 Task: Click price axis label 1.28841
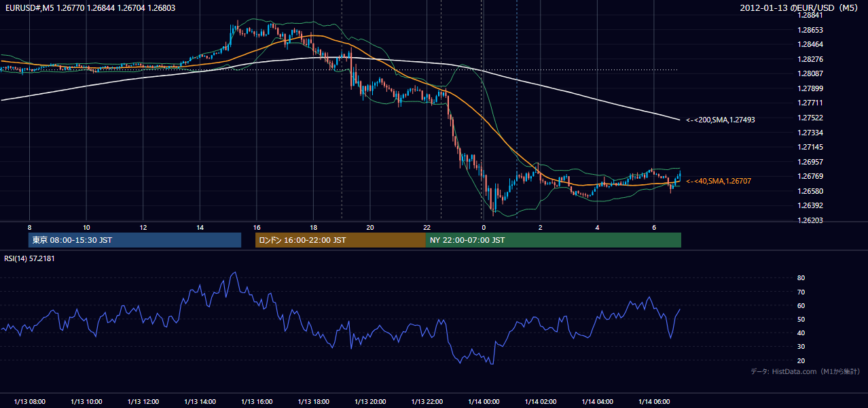(810, 16)
